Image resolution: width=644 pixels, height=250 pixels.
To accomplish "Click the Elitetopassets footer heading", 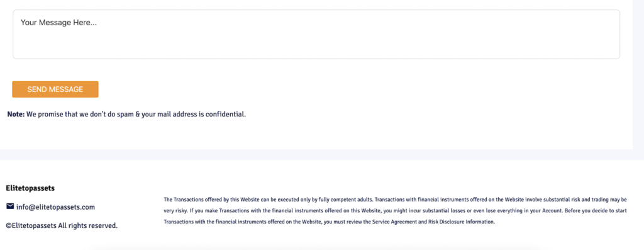I will [30, 188].
